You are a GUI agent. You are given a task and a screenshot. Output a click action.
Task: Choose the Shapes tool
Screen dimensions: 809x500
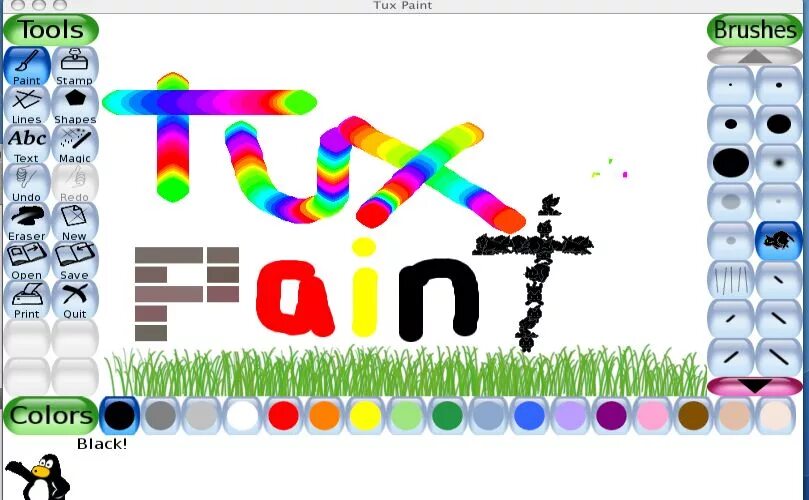coord(75,105)
